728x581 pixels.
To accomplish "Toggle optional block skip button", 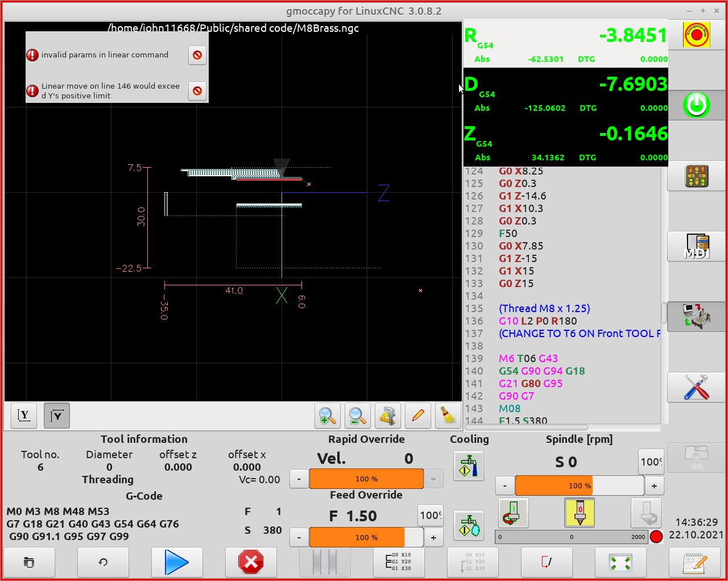I will (547, 562).
